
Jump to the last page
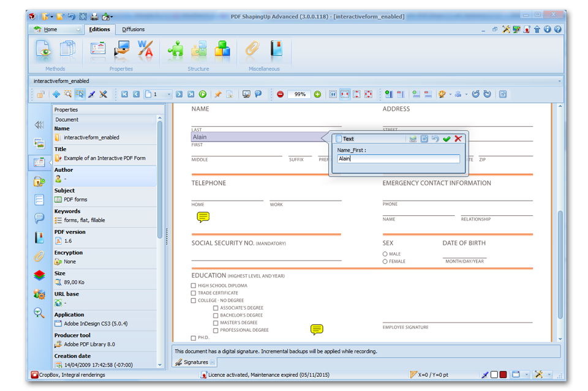(x=191, y=94)
